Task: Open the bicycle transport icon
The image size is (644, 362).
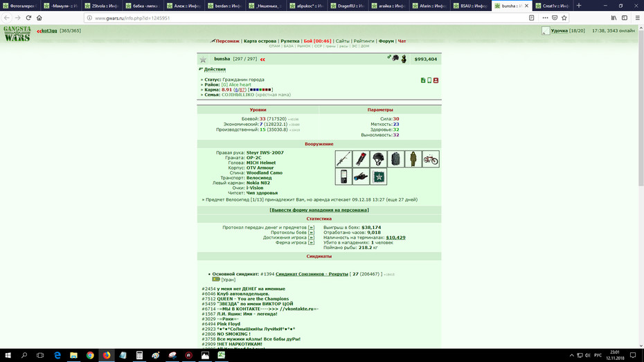Action: point(431,159)
